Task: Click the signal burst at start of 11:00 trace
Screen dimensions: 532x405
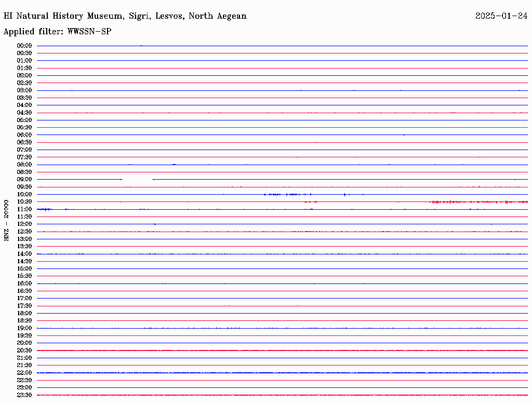Action: [45, 209]
